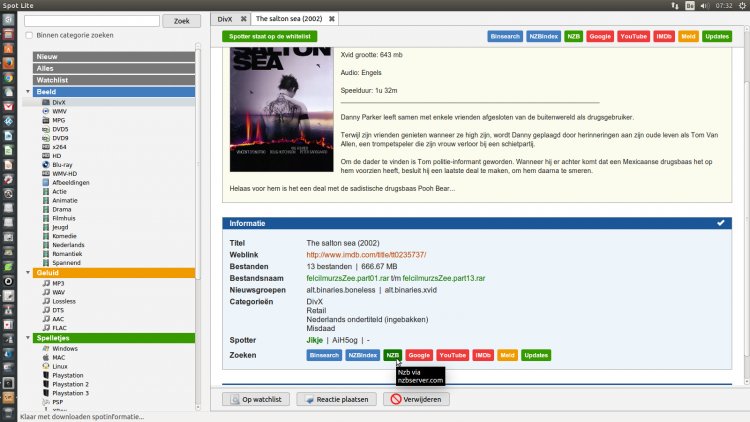The image size is (750, 422).
Task: Launch Google Chrome from the dock
Action: (8, 78)
